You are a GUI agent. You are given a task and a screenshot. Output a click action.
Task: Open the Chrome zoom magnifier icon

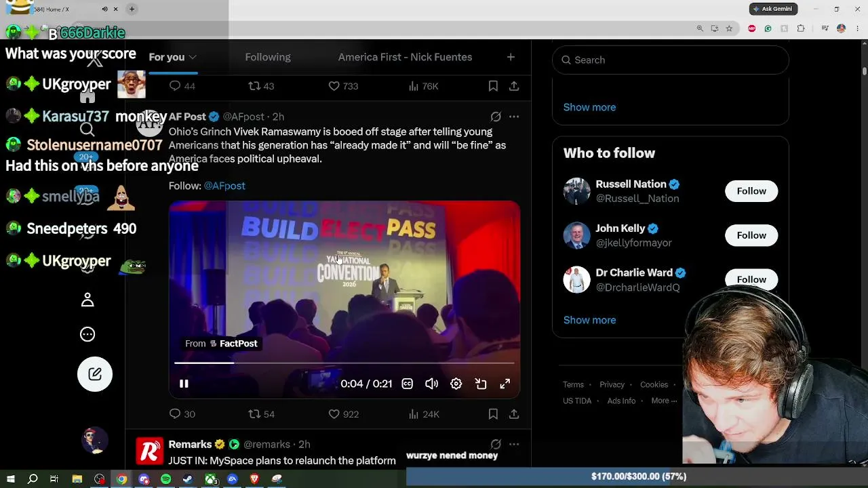pos(700,28)
